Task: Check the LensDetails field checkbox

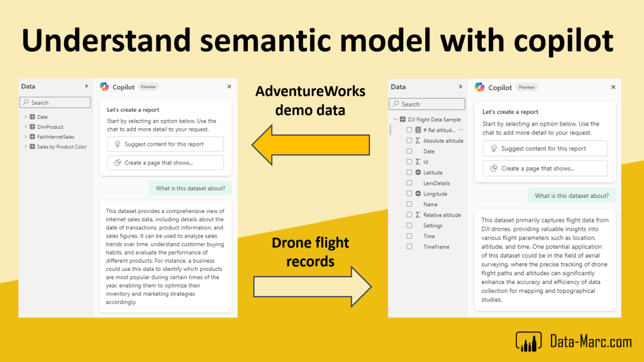Action: (409, 183)
